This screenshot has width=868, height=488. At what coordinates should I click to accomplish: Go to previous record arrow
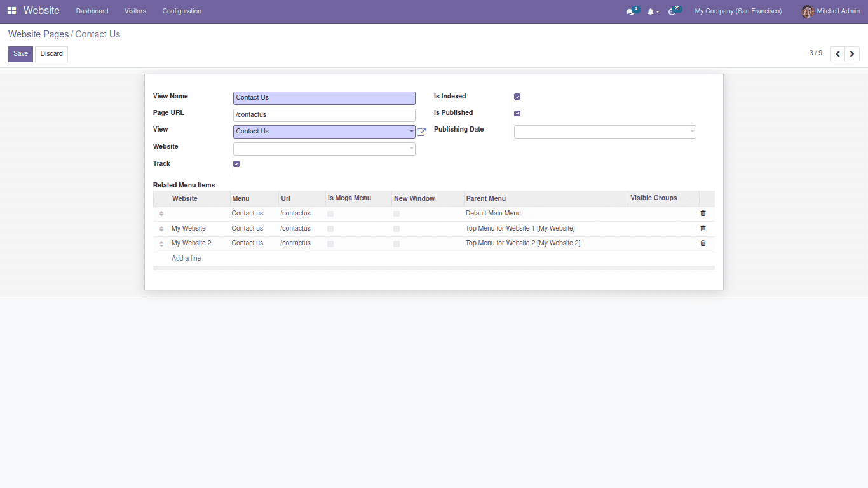837,54
